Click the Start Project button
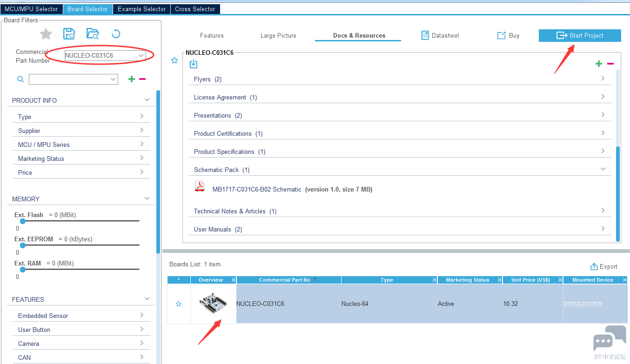This screenshot has height=364, width=630. (x=580, y=35)
